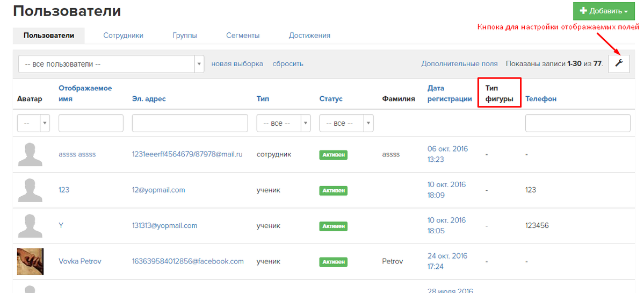The image size is (644, 293).
Task: Switch to the Сотрудники tab
Action: click(123, 35)
